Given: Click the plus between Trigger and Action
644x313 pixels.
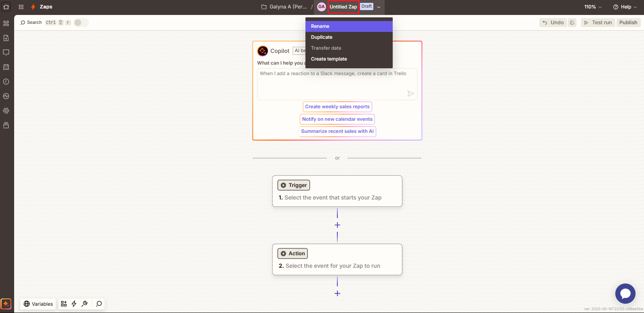Looking at the screenshot, I should [x=337, y=225].
